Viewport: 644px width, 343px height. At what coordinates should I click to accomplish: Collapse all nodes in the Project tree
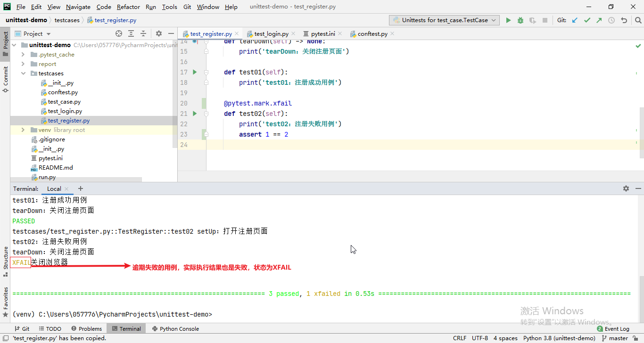143,33
